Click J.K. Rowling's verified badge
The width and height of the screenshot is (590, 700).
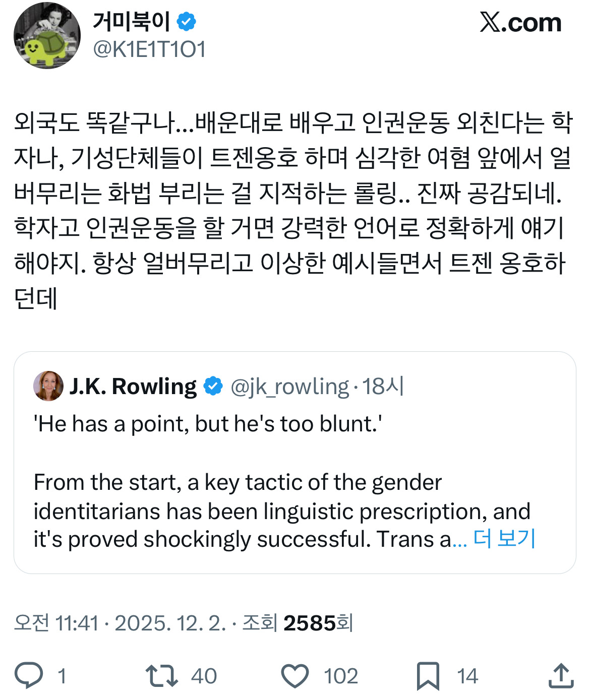[213, 387]
